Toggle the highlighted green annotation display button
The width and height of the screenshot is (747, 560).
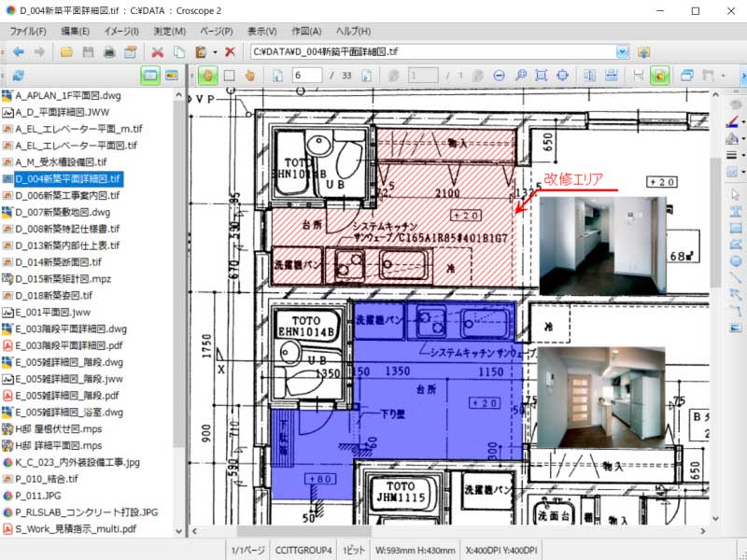point(659,76)
